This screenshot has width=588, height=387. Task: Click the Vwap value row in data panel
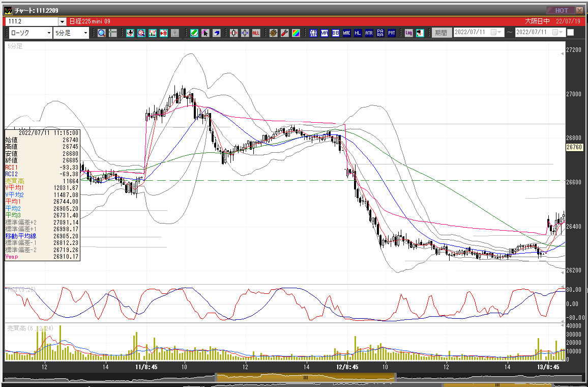point(42,257)
